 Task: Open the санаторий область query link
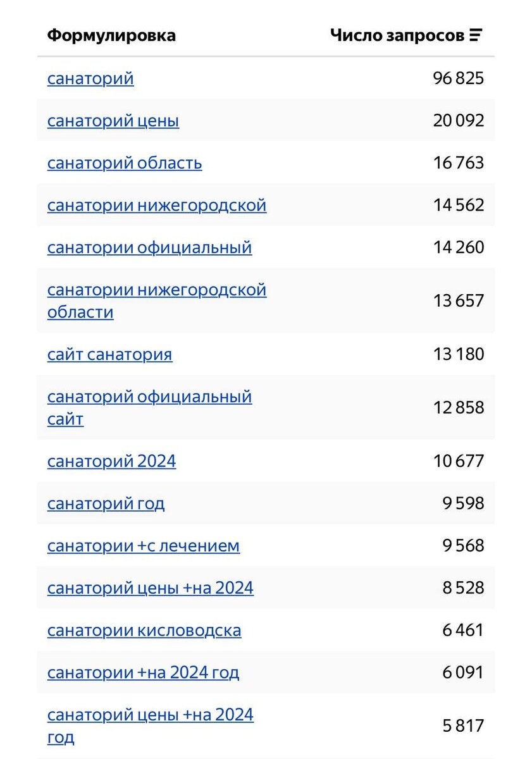[125, 163]
